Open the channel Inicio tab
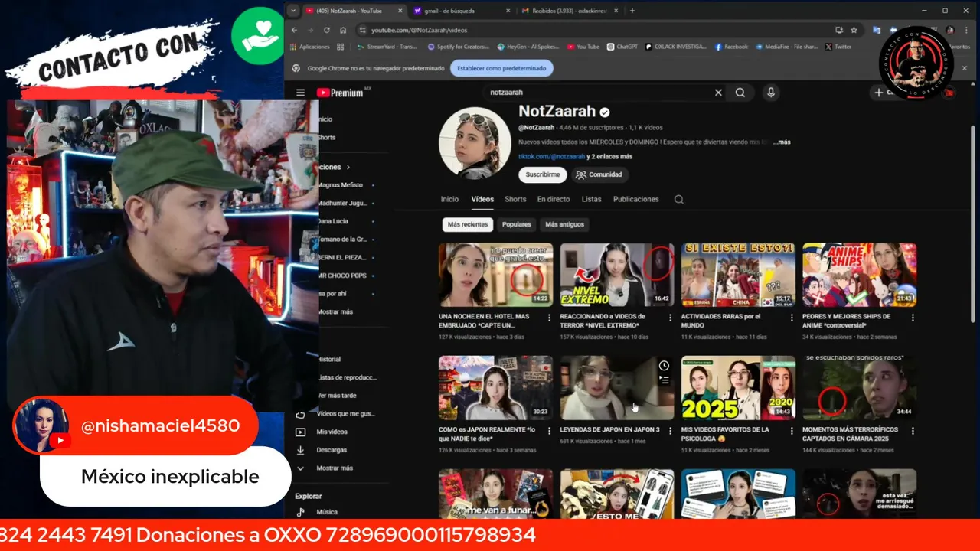Image resolution: width=980 pixels, height=551 pixels. (x=449, y=199)
